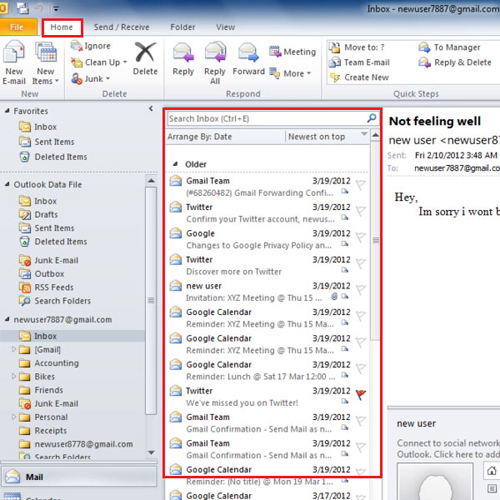Flag the Discover more on Twitter email
The height and width of the screenshot is (500, 500).
(x=361, y=263)
